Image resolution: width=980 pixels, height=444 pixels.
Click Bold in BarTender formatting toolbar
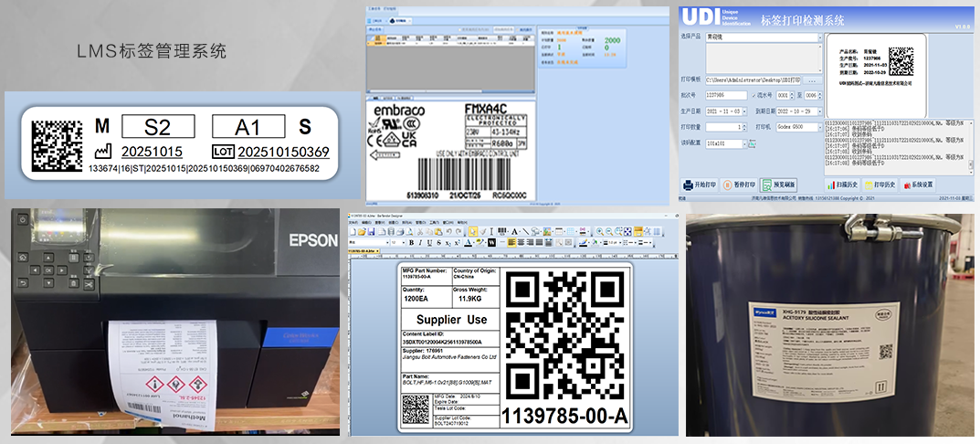click(412, 242)
